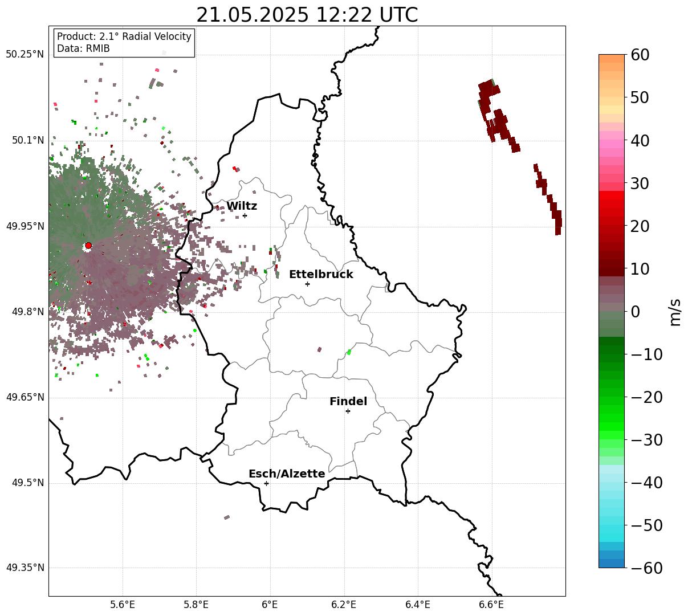Click the Wiltz city label
This screenshot has width=688, height=616.
point(242,206)
